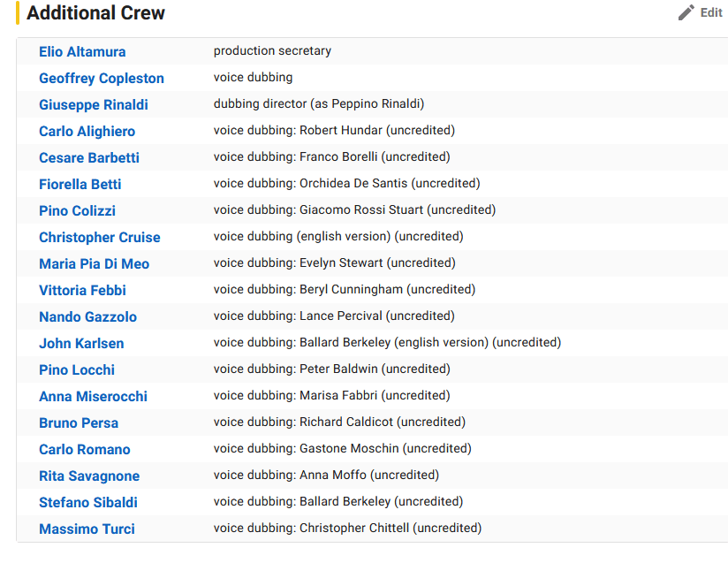The height and width of the screenshot is (563, 728).
Task: Click the Massimo Turci link
Action: pos(87,529)
